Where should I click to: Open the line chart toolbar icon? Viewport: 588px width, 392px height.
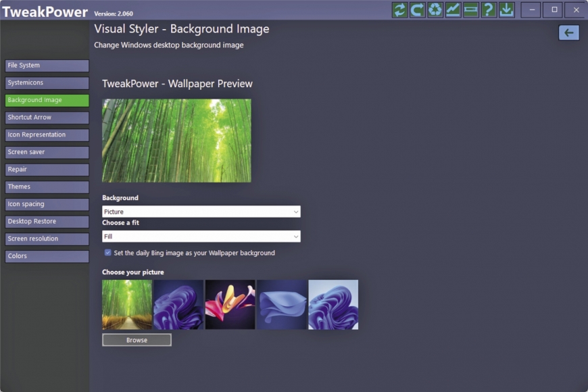pos(453,9)
